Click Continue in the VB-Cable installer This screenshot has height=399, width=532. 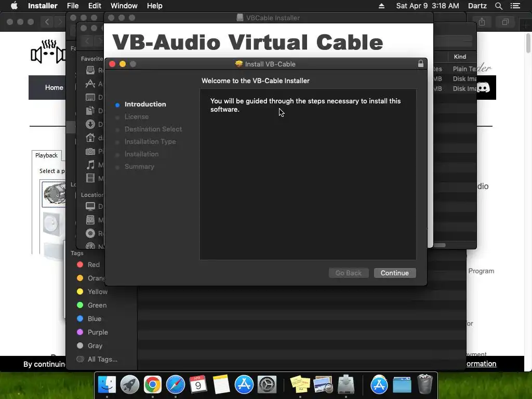coord(395,273)
